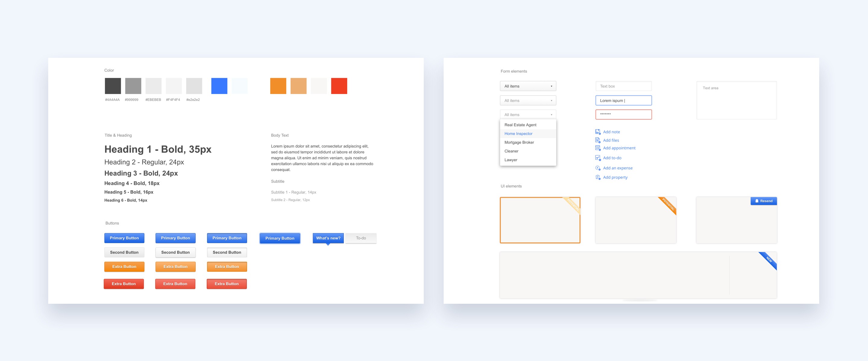Expand the second All items dropdown
Viewport: 868px width, 361px height.
point(527,100)
